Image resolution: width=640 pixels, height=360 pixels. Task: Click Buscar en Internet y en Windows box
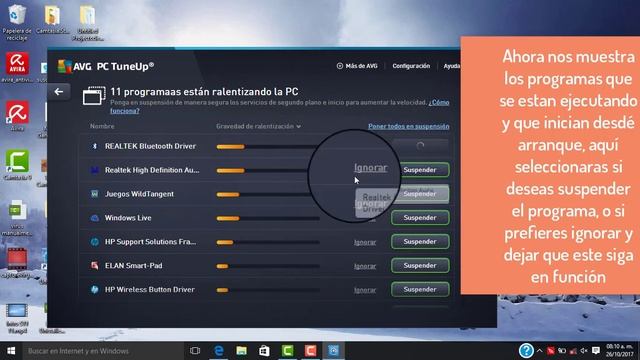[x=102, y=351]
